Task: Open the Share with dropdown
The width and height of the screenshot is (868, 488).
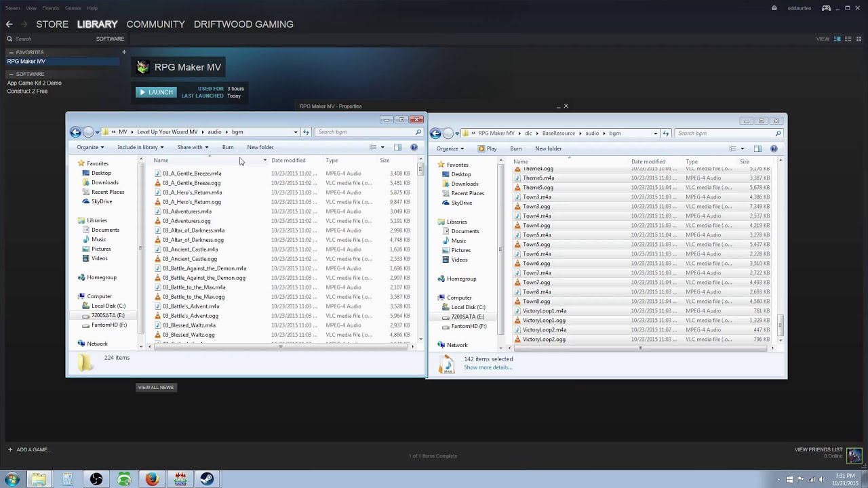Action: pyautogui.click(x=193, y=147)
